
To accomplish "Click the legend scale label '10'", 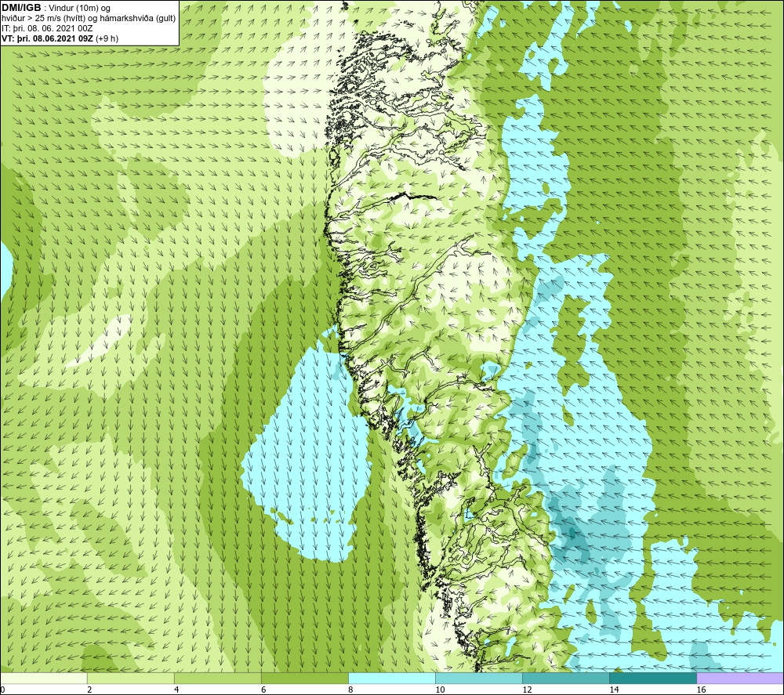I will [440, 690].
